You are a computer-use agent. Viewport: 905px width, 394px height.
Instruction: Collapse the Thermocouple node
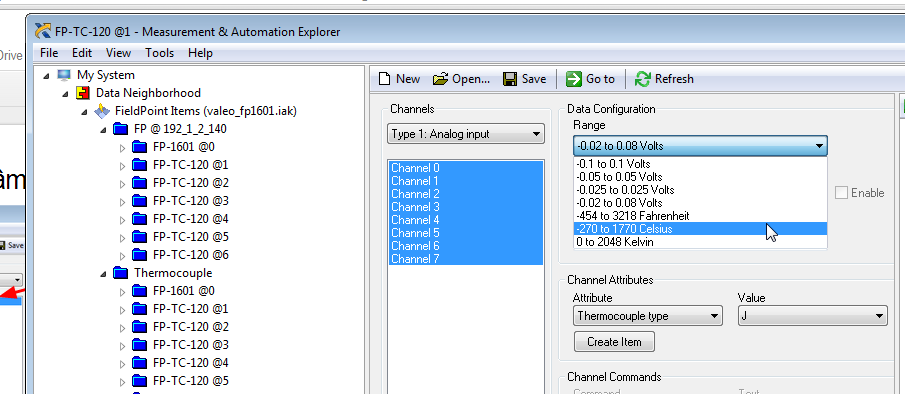pos(103,273)
